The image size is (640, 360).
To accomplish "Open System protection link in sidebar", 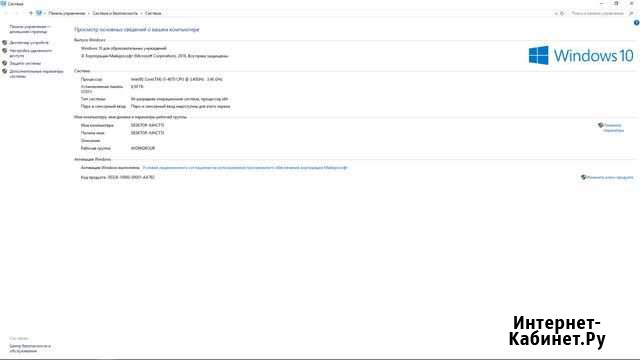I will tap(25, 63).
